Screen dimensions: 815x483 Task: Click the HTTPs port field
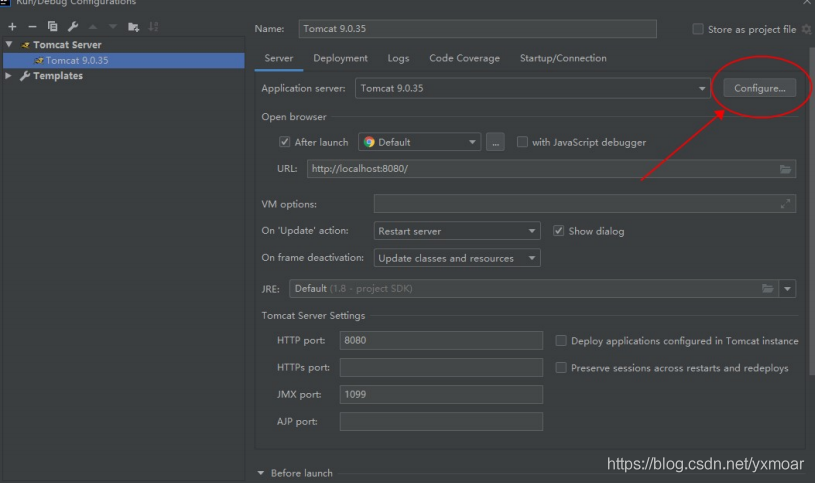pyautogui.click(x=441, y=368)
